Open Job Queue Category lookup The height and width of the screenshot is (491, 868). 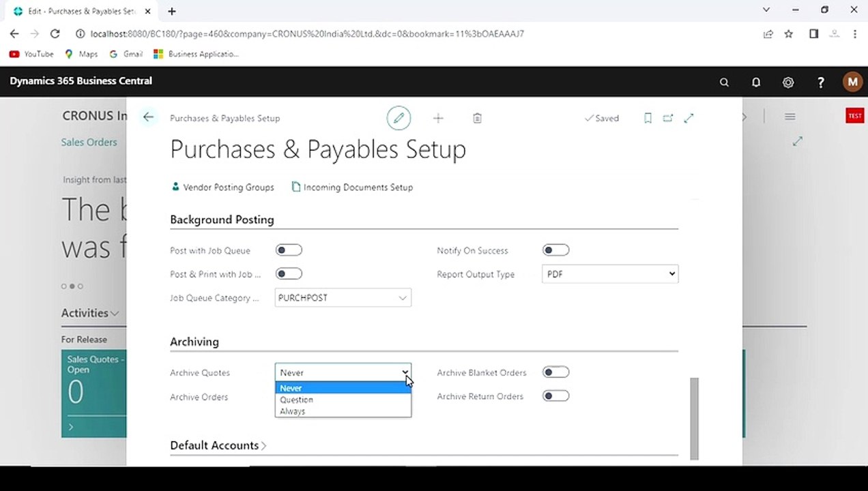pyautogui.click(x=403, y=298)
